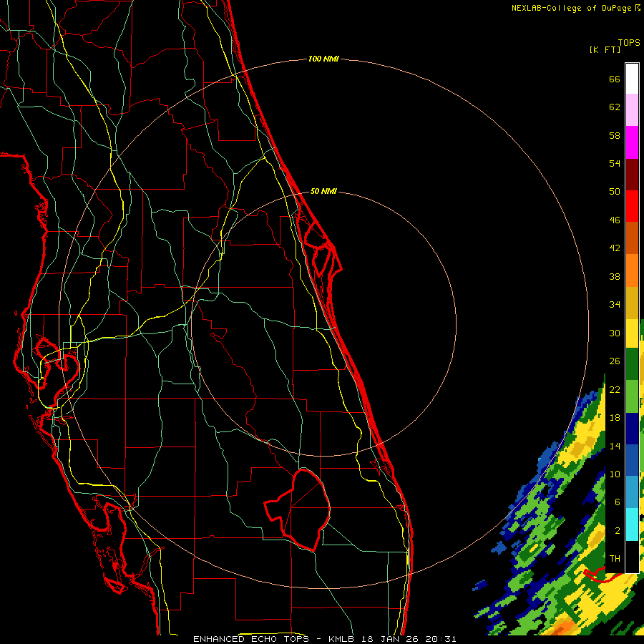The image size is (644, 644).
Task: Click the legend value '22'
Action: pyautogui.click(x=615, y=389)
